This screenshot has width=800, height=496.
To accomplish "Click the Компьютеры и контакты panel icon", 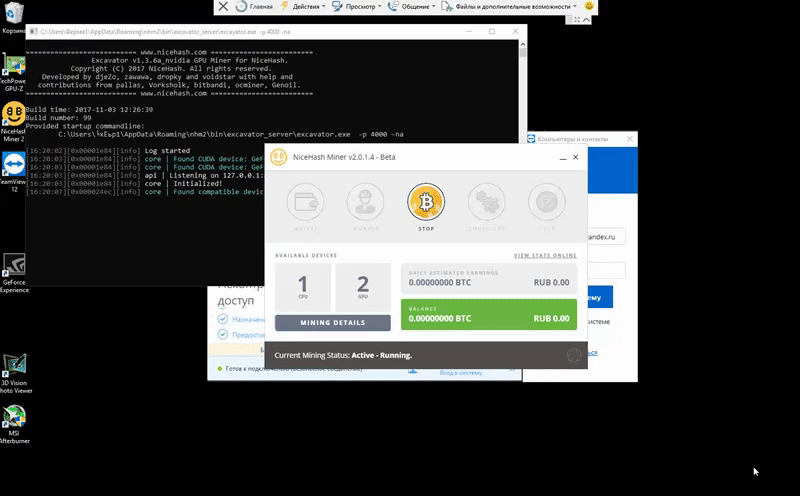I will click(531, 139).
